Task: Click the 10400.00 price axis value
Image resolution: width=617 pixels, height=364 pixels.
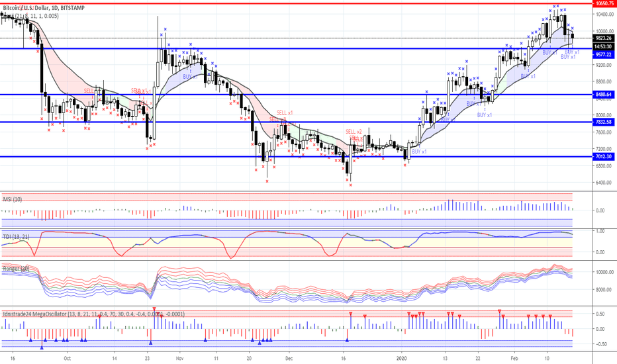Action: (x=604, y=15)
